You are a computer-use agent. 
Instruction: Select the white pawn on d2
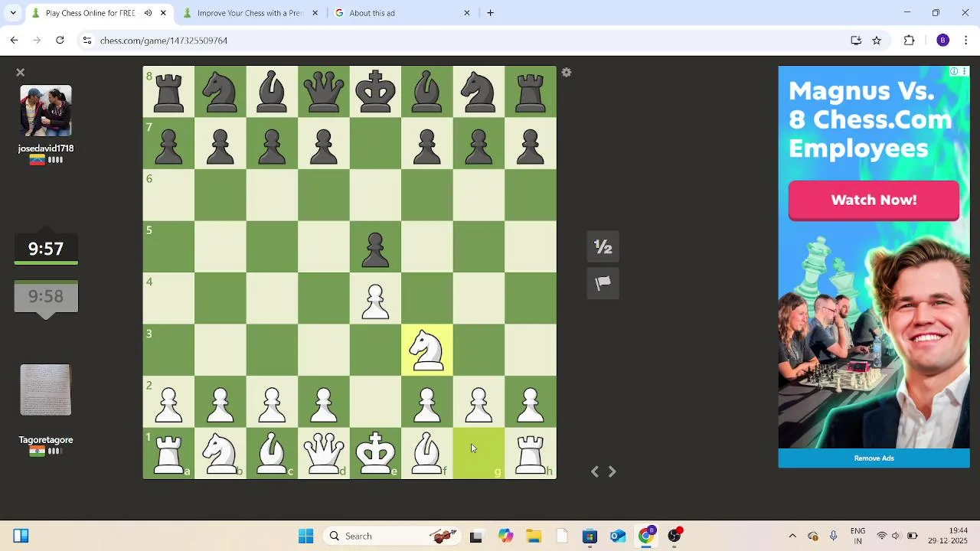324,402
